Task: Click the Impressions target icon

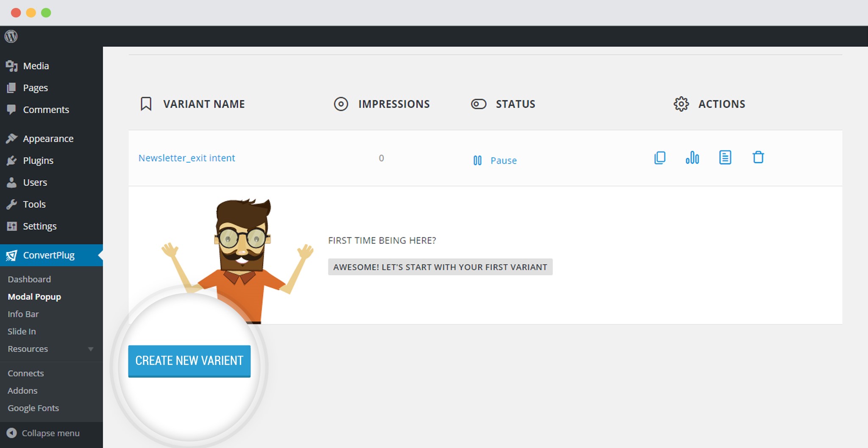Action: click(341, 104)
